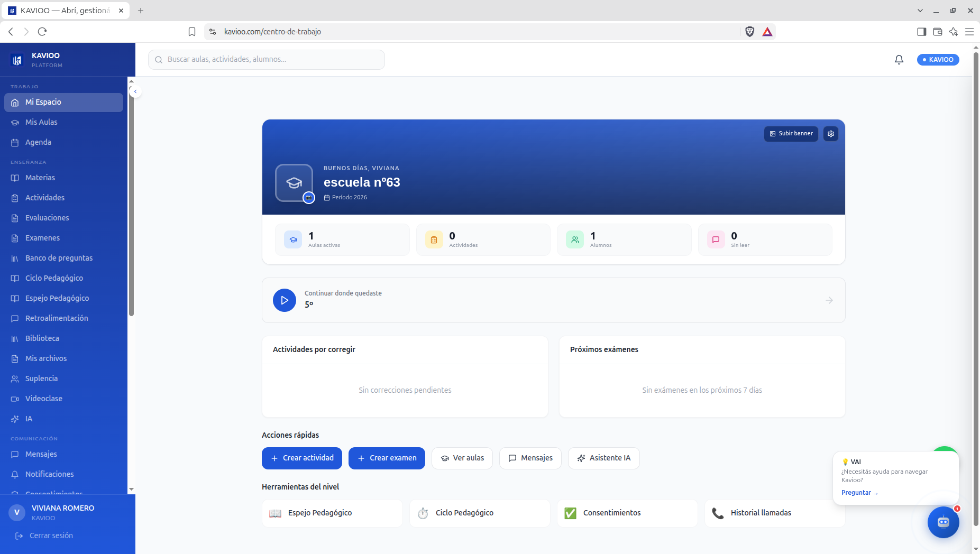
Task: Open the chatbot assistant bubble
Action: coord(944,522)
